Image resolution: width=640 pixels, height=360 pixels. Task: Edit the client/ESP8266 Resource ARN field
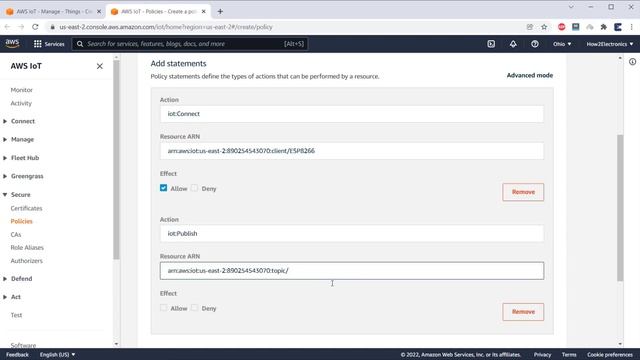(x=352, y=151)
